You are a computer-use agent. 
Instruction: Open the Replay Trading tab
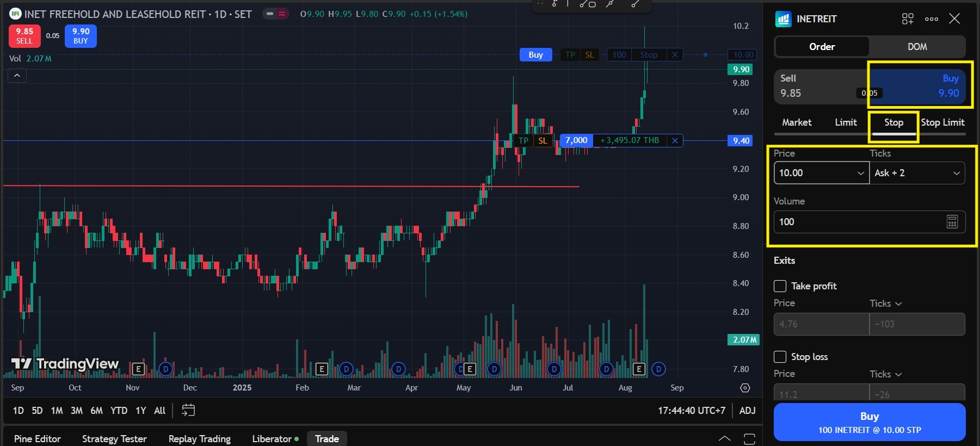click(x=200, y=439)
